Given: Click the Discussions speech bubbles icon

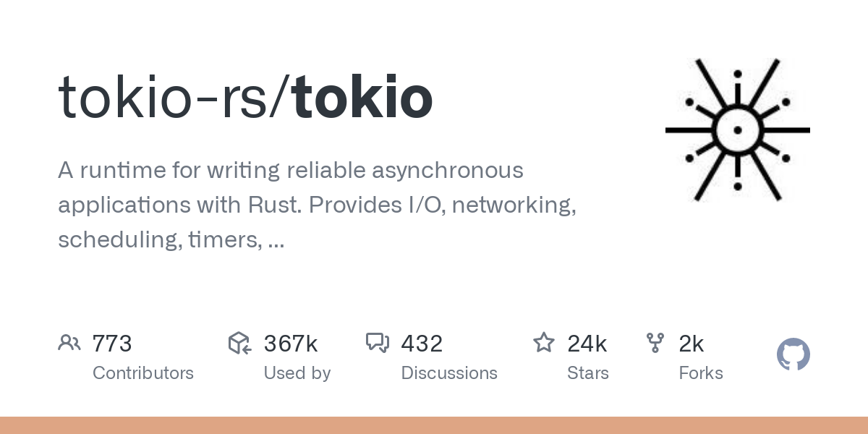Looking at the screenshot, I should pos(378,342).
